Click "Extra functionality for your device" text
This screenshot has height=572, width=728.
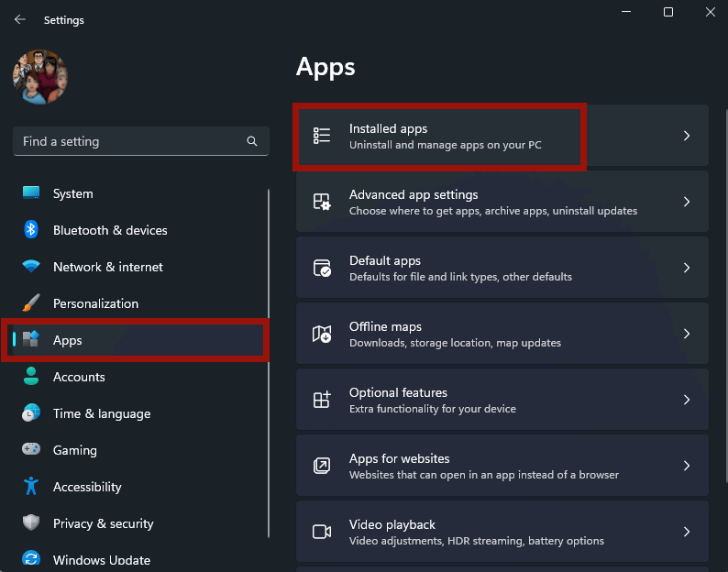click(x=432, y=409)
